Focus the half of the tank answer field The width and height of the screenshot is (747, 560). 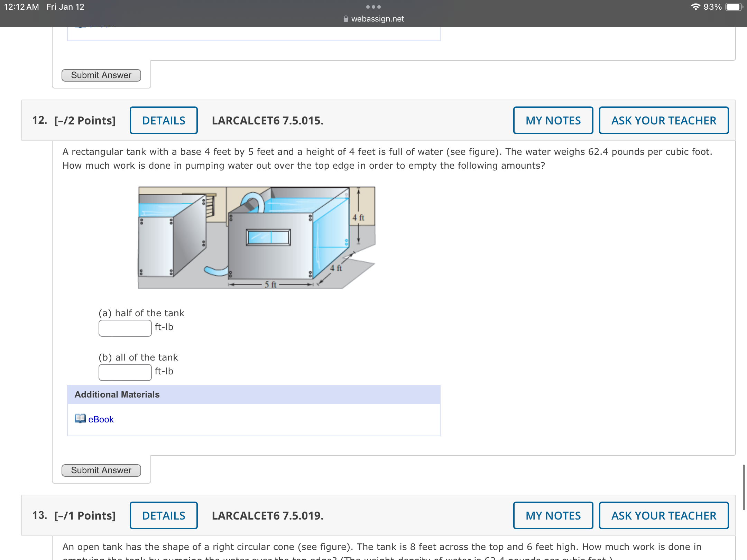pyautogui.click(x=125, y=328)
